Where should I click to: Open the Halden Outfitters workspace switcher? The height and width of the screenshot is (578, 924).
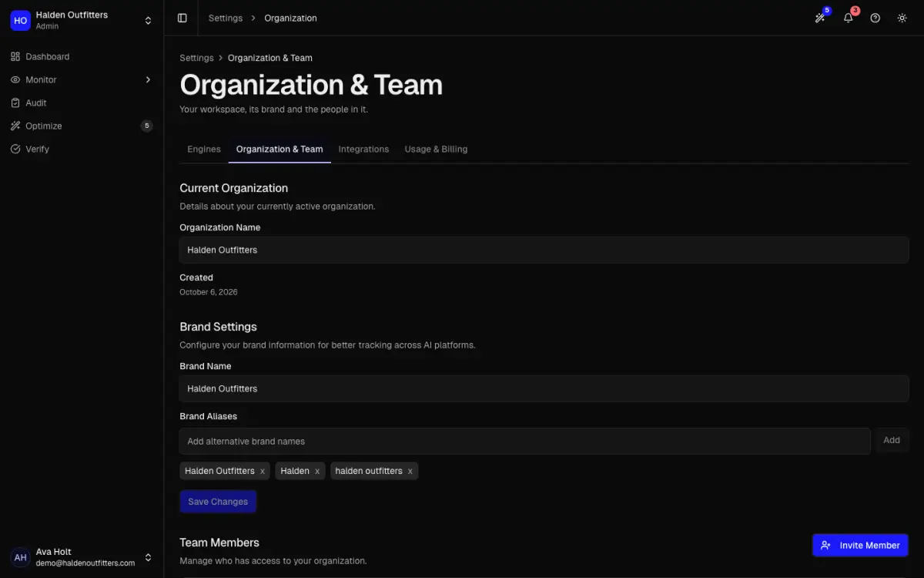click(x=82, y=20)
